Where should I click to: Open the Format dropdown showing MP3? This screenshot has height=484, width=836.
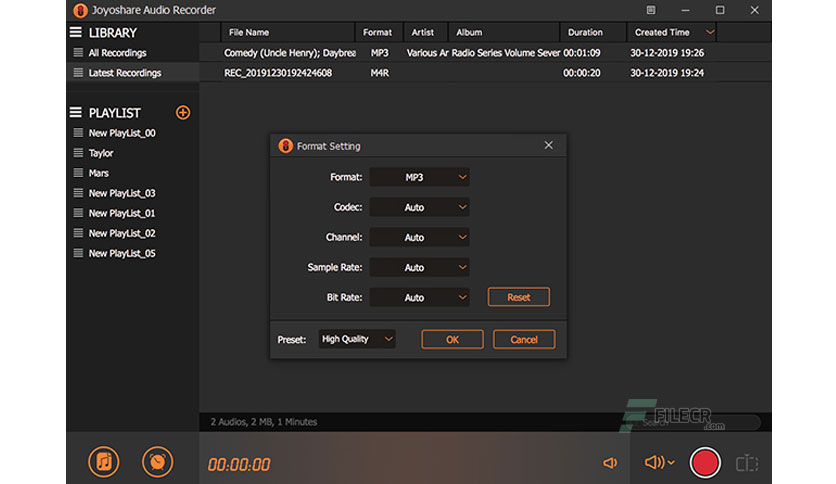pyautogui.click(x=420, y=177)
